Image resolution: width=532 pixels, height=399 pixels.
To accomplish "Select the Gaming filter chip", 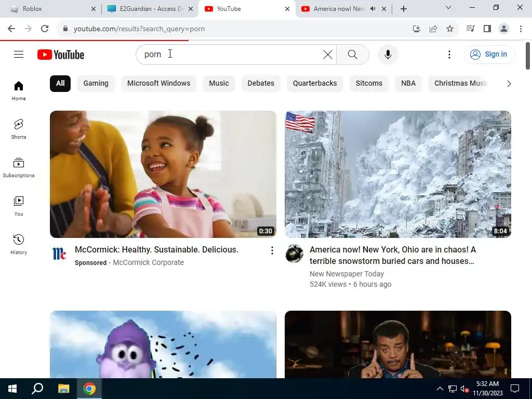I will point(96,84).
